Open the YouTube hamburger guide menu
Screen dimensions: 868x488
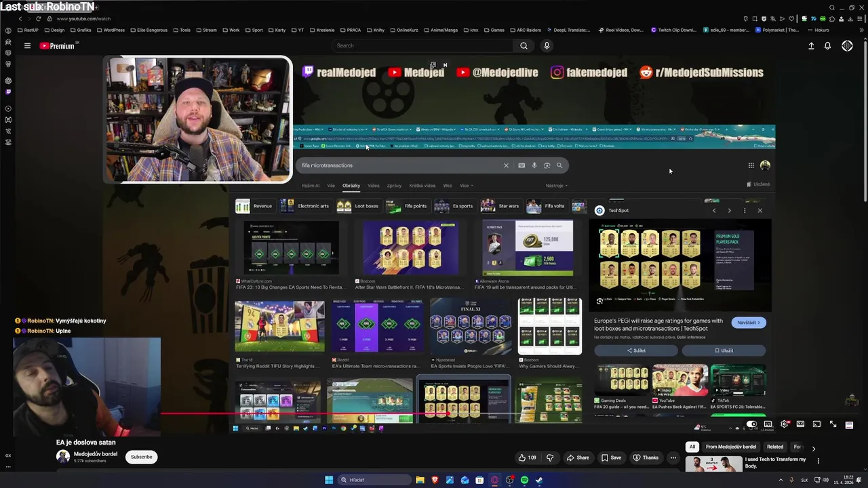[27, 45]
